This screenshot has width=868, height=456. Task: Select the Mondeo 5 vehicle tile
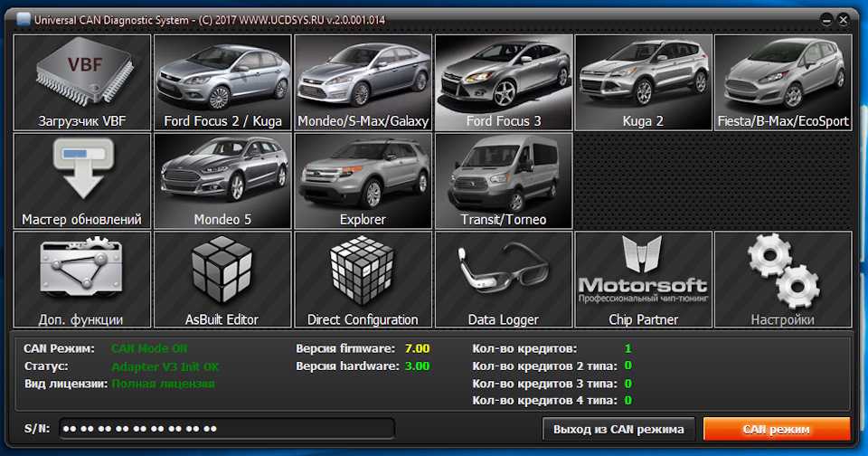tap(222, 181)
